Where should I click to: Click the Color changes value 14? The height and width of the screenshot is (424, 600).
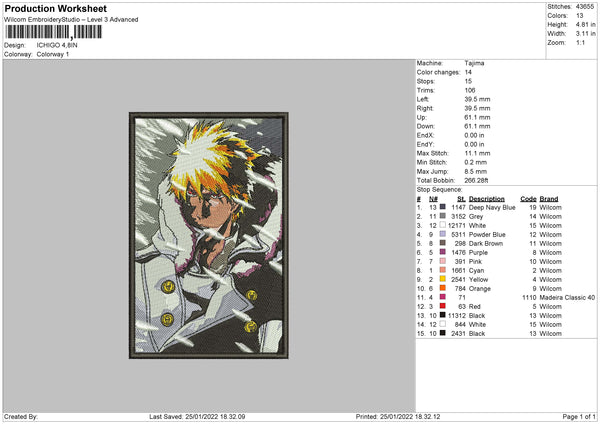(x=468, y=72)
